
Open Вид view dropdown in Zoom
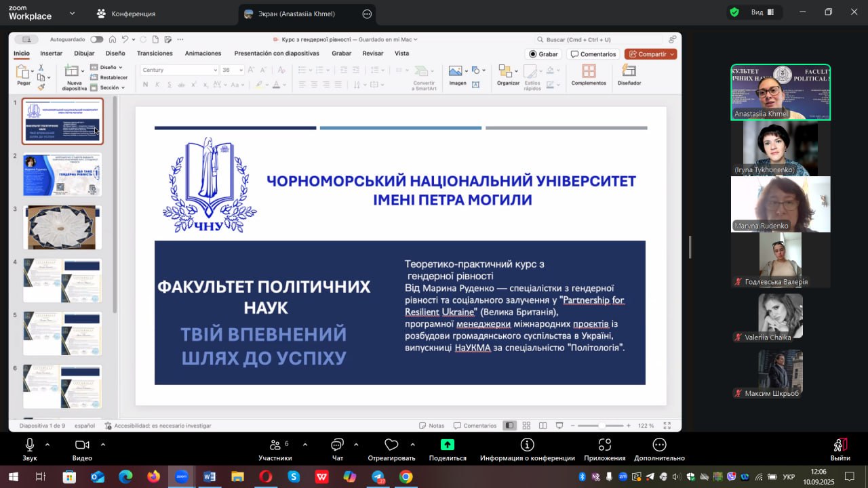point(764,12)
